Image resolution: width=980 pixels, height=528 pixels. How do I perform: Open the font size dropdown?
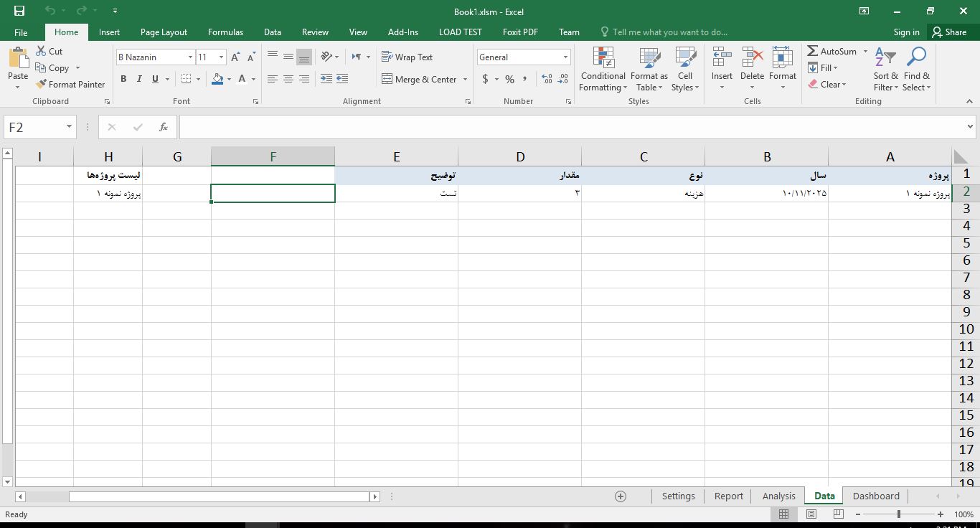coord(221,57)
